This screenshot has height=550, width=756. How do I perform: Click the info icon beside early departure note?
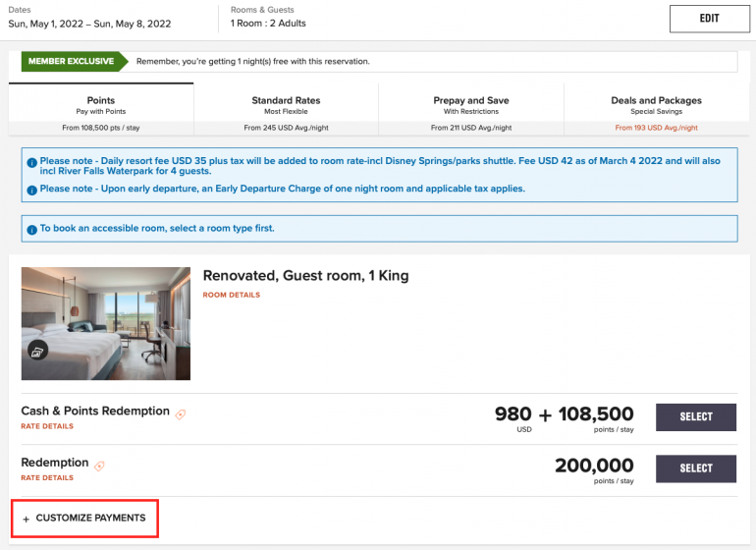32,190
